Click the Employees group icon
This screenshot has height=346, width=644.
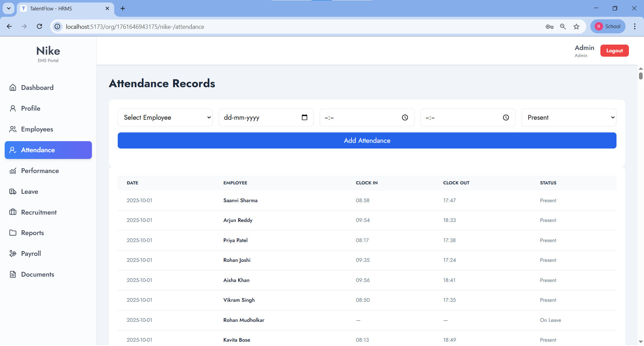pos(13,129)
